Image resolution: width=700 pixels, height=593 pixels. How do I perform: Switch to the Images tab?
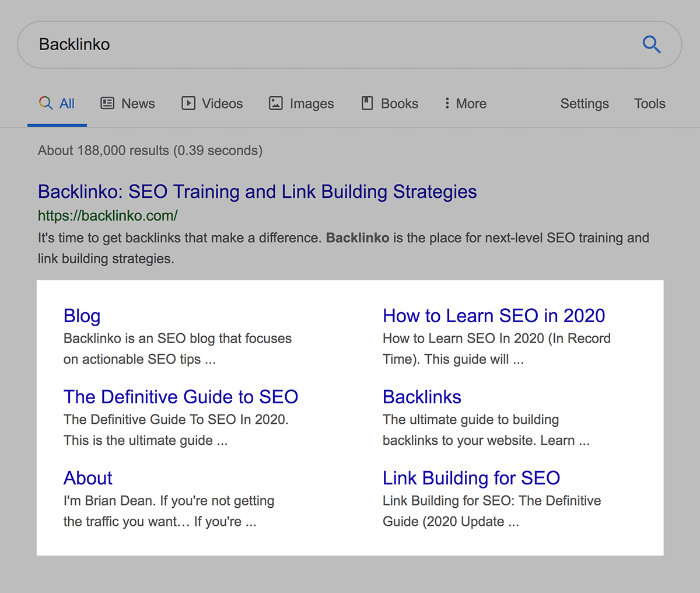301,104
